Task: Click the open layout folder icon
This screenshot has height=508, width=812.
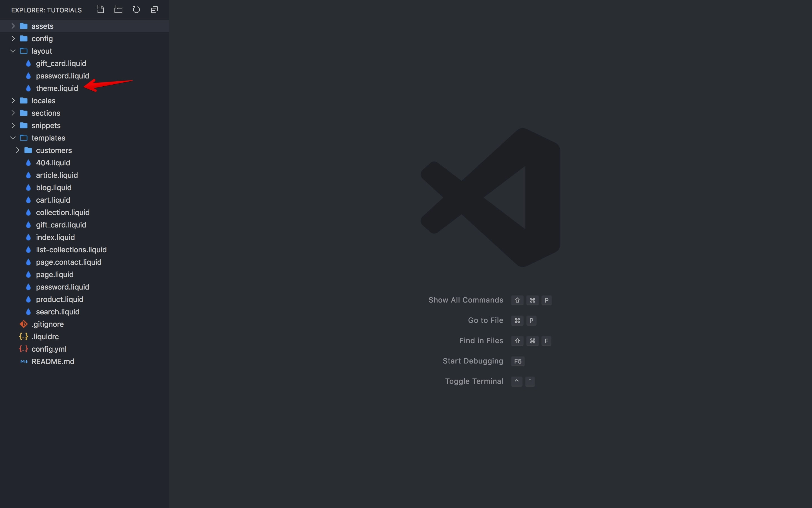Action: (23, 51)
